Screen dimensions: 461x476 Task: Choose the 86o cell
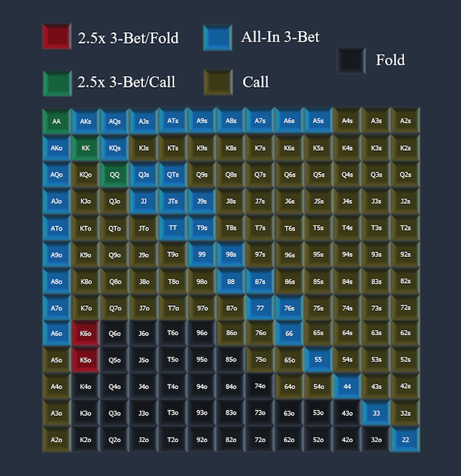click(231, 333)
